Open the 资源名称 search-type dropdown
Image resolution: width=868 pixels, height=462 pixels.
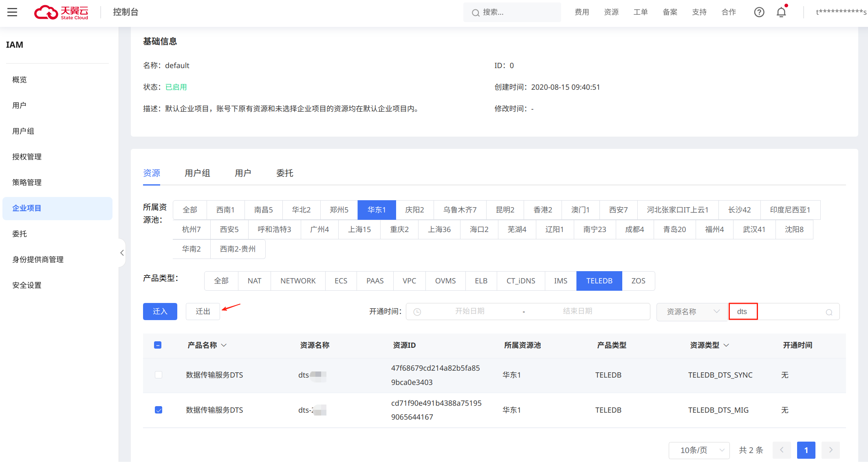pyautogui.click(x=692, y=312)
